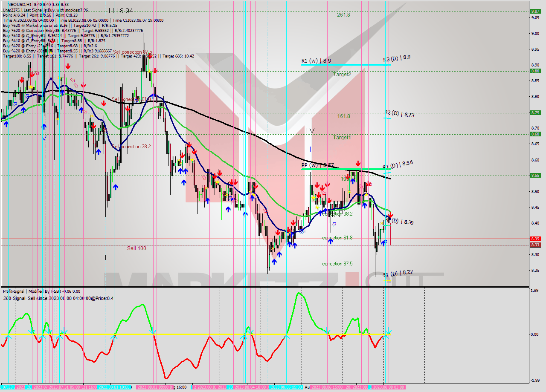546x392 pixels.
Task: Click the red 8.35 price axis tag
Action: (535, 239)
